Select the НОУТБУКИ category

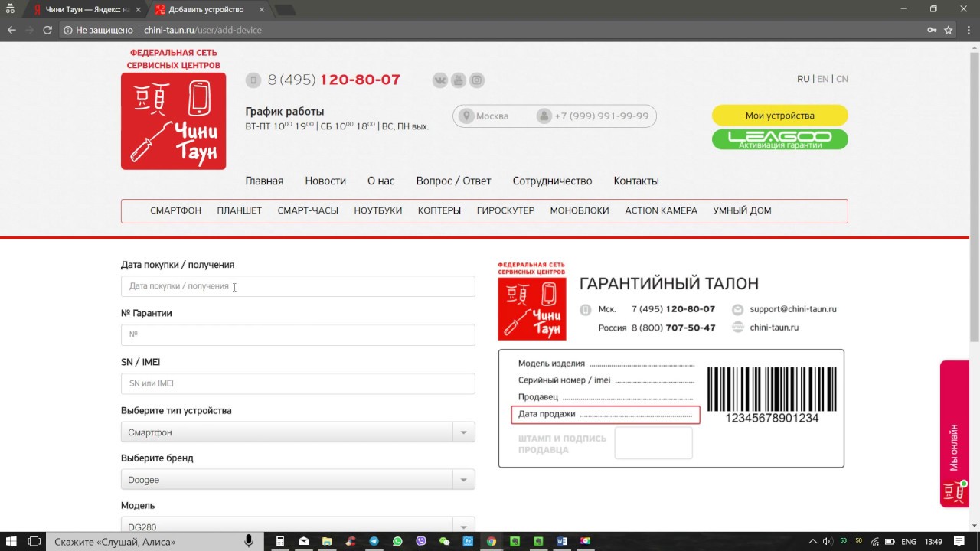click(x=377, y=210)
